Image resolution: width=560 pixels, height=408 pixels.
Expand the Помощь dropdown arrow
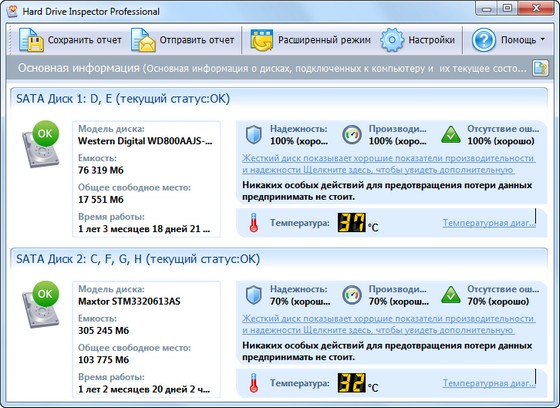click(542, 39)
